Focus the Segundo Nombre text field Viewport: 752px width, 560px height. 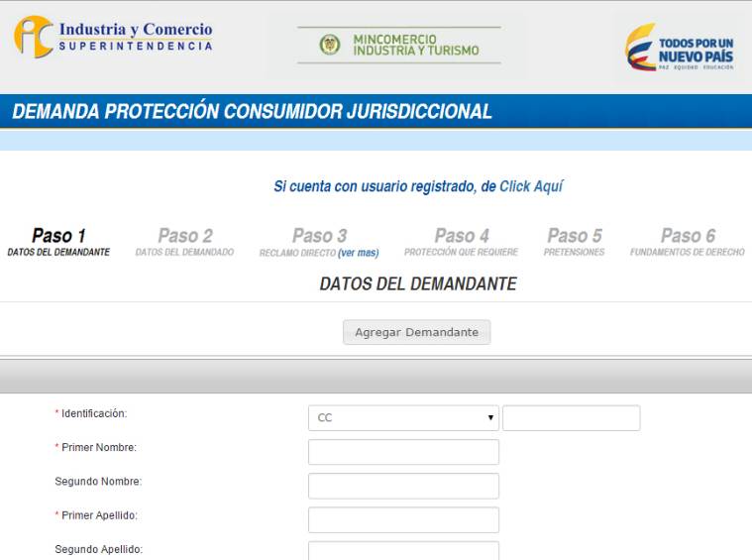point(403,486)
